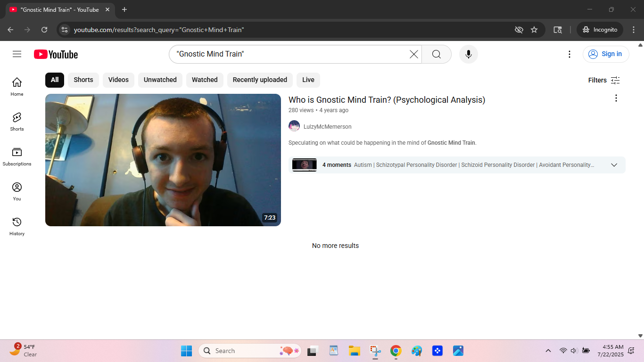Click the "280 views" metadata text
This screenshot has width=644, height=362.
[x=301, y=110]
